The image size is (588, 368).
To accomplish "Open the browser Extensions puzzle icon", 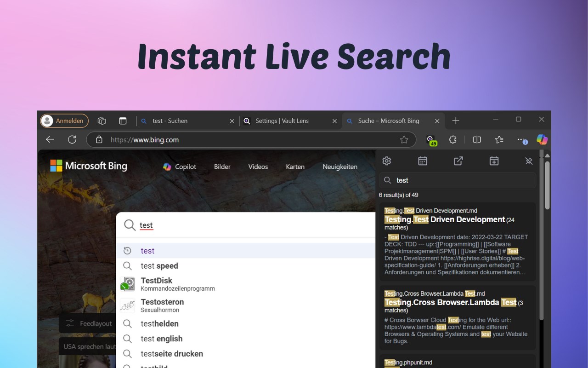I will [453, 139].
